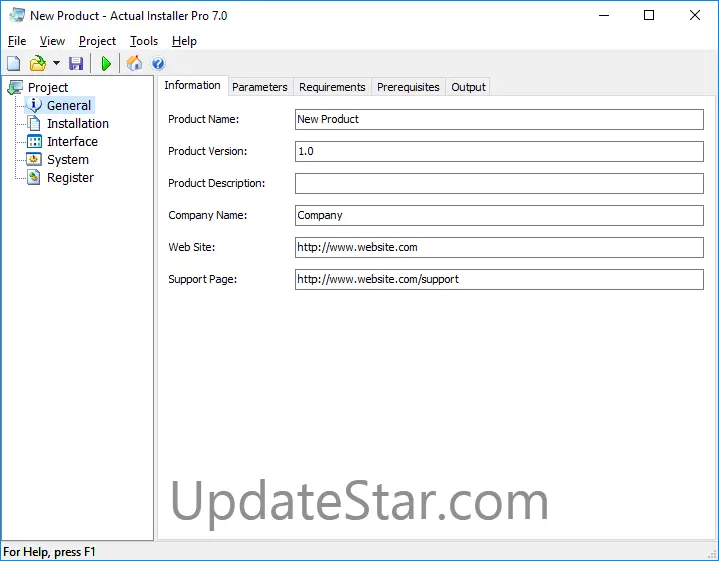The width and height of the screenshot is (719, 561).
Task: Close the Actual Installer window
Action: pos(695,15)
